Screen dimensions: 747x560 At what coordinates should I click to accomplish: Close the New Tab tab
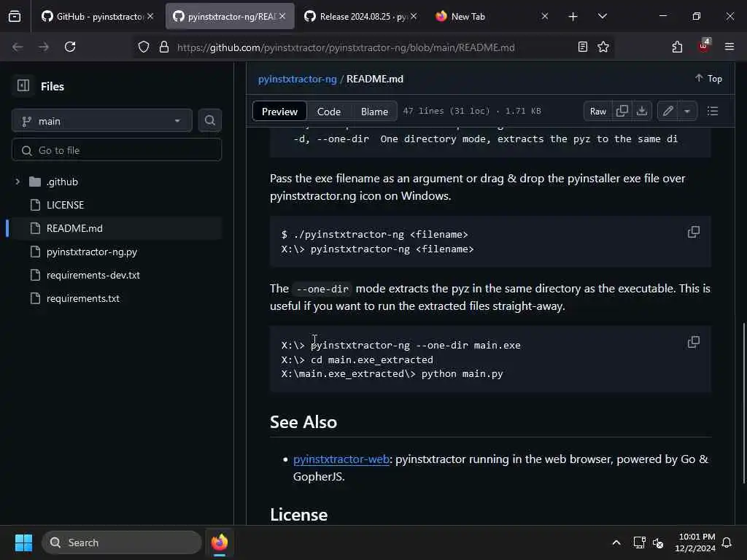545,16
